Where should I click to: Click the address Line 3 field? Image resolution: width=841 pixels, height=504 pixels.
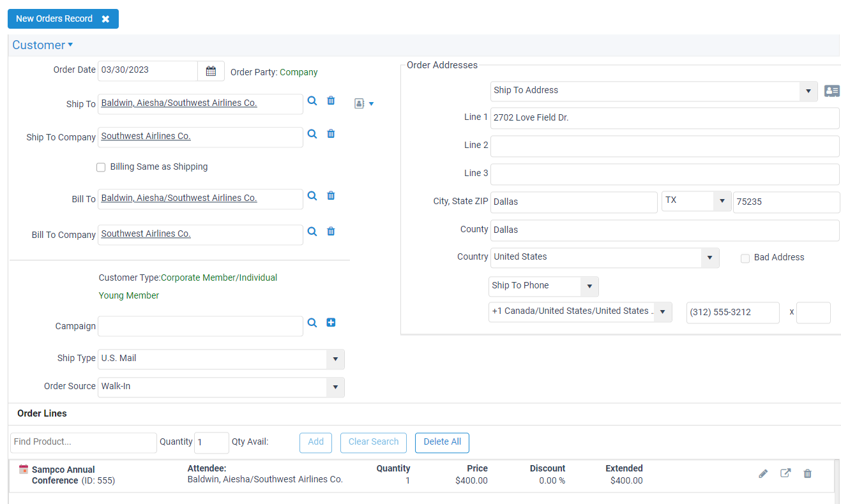[665, 174]
